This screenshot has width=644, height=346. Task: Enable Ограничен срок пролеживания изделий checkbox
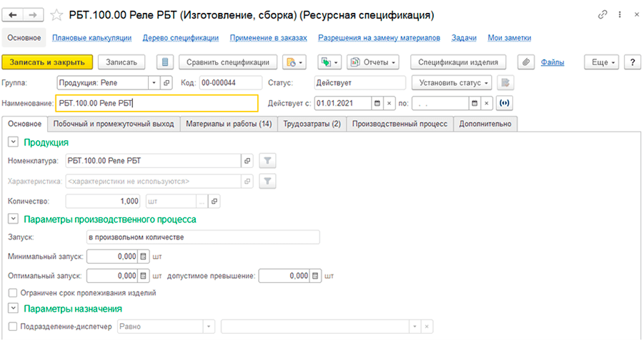click(13, 293)
